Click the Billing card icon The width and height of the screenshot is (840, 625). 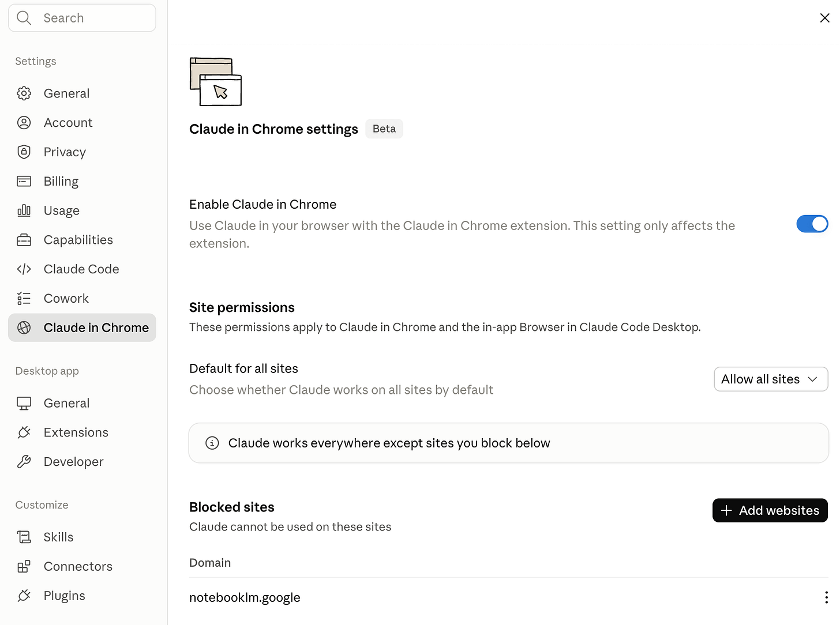tap(24, 181)
